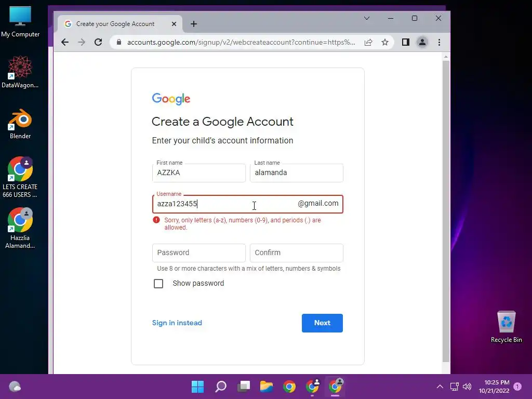
Task: Click the scrollbar up arrow
Action: 446,57
